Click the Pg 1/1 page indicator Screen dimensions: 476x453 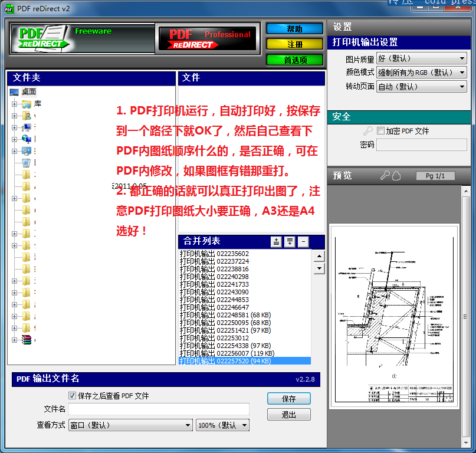435,176
